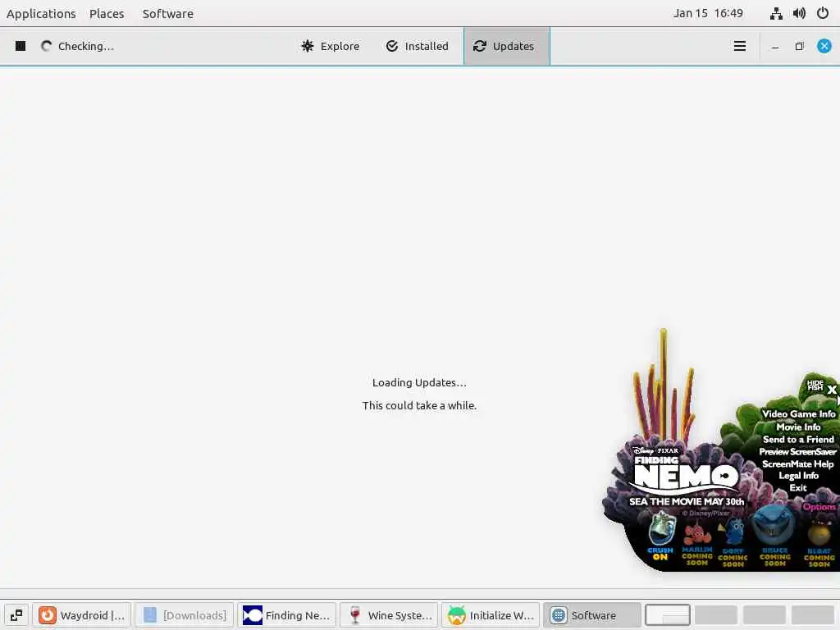
Task: Switch to the Explore tab
Action: coord(331,47)
